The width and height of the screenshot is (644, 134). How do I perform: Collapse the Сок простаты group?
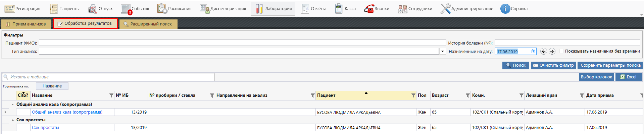pyautogui.click(x=13, y=120)
